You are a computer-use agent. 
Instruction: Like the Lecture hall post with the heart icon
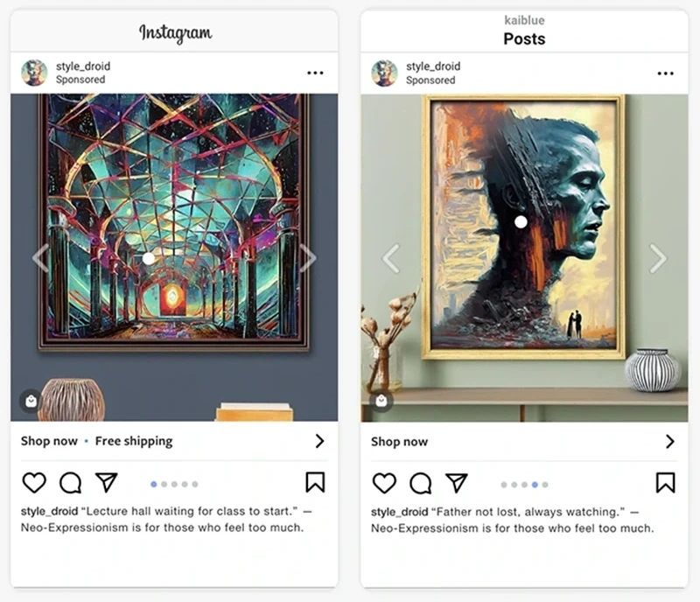34,483
